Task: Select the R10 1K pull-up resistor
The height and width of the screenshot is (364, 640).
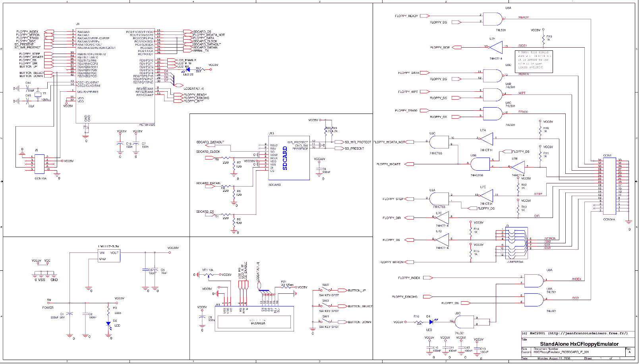Action: coord(543,39)
